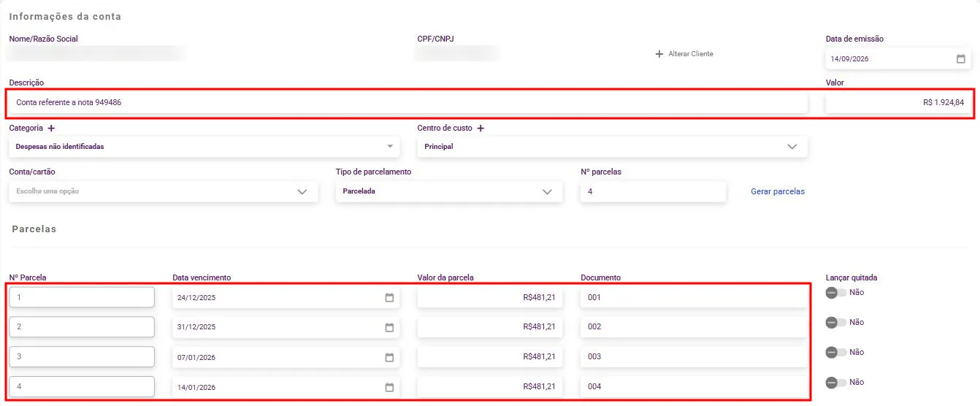This screenshot has height=406, width=980.
Task: Click the Nº Parcela field in the row with Documento 004
Action: (82, 387)
